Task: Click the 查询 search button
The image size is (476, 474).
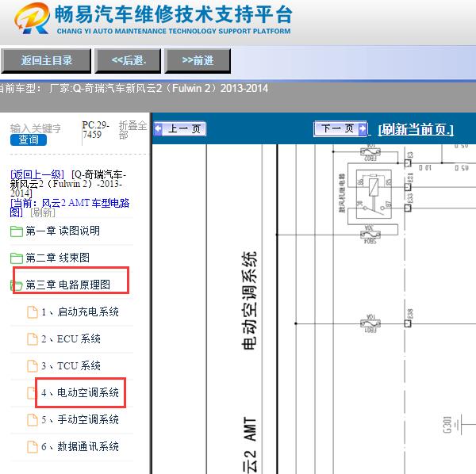Action: [x=29, y=140]
